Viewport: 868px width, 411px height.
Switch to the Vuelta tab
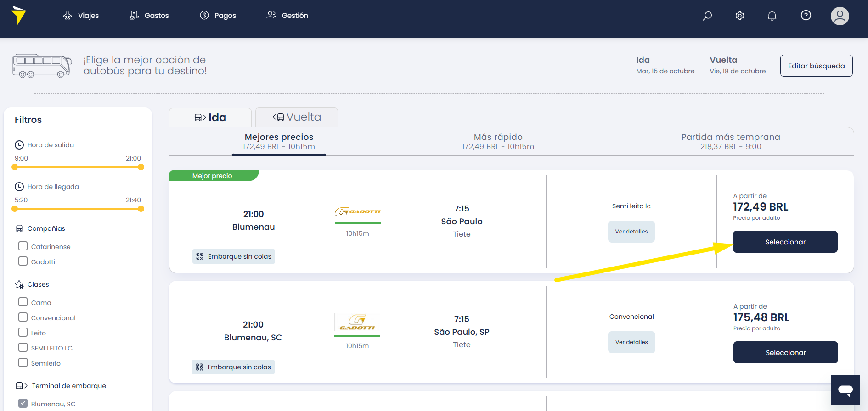(297, 117)
